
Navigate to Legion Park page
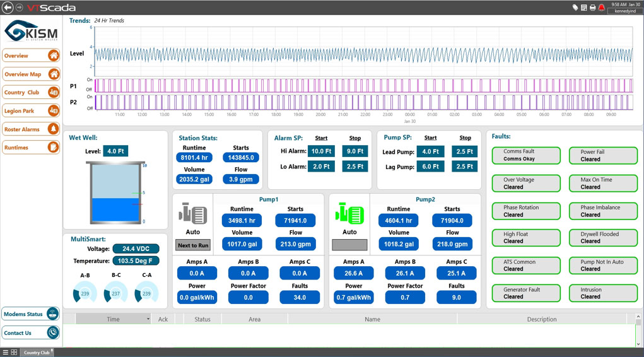[x=30, y=111]
